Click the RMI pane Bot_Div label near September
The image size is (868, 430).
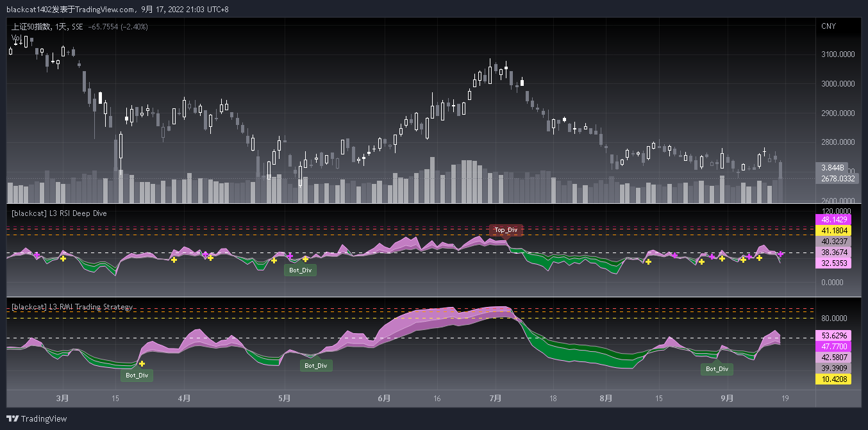click(717, 368)
